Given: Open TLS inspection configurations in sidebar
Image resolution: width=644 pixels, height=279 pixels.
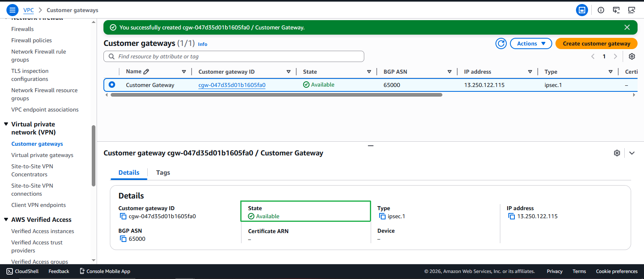Looking at the screenshot, I should (30, 75).
